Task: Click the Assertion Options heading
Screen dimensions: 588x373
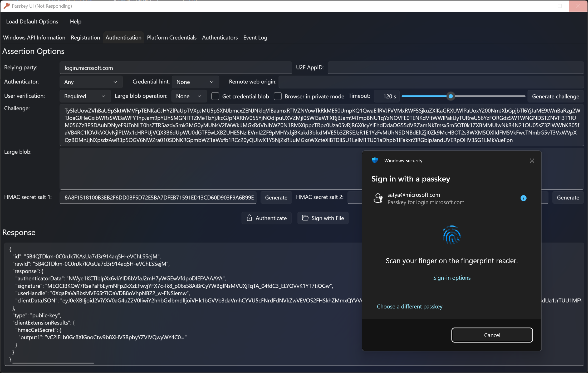Action: 33,51
